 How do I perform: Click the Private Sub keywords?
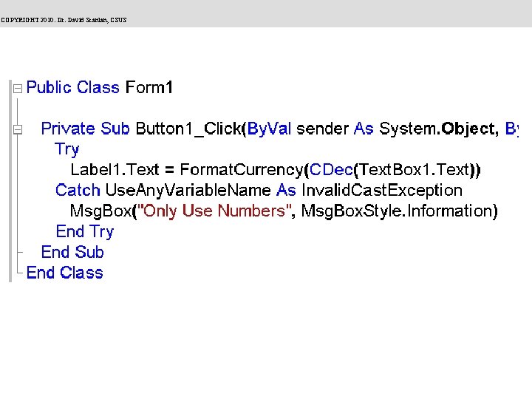[85, 129]
